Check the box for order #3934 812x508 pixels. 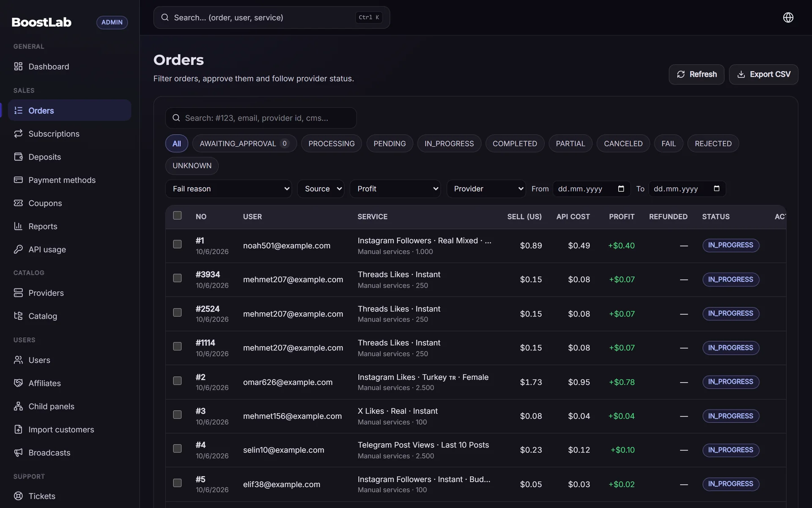(177, 278)
